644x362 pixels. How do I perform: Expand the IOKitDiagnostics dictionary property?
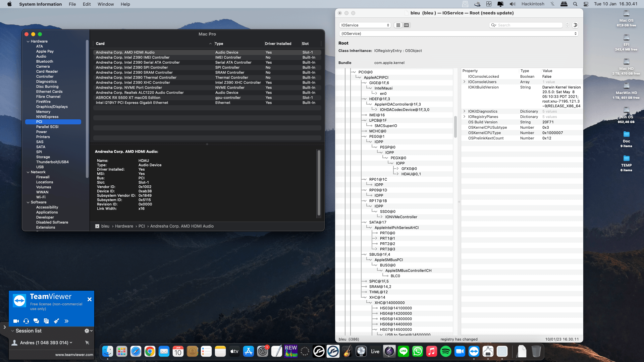tap(465, 111)
